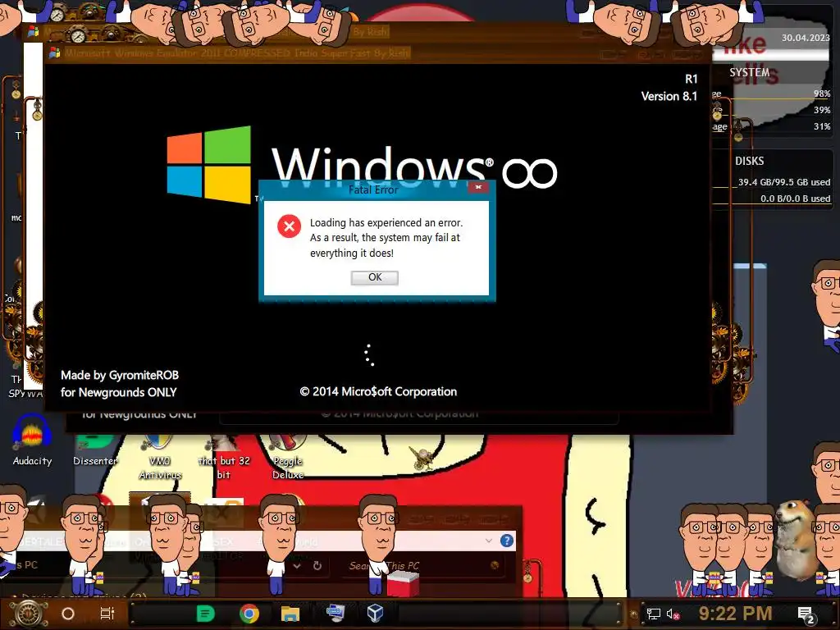This screenshot has width=840, height=630.
Task: Click the SYSTEM heading in the widget
Action: pos(749,72)
